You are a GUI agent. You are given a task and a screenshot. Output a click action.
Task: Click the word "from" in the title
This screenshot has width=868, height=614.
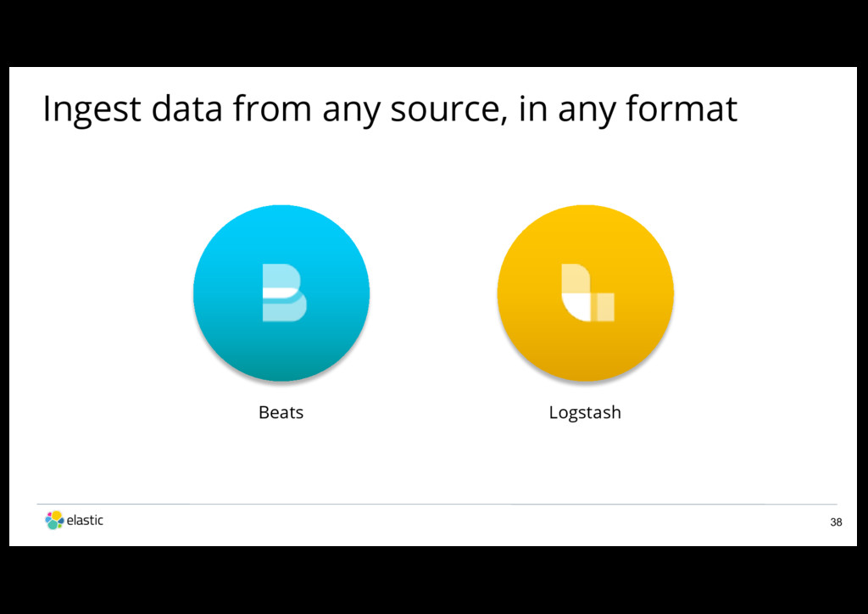tap(272, 108)
